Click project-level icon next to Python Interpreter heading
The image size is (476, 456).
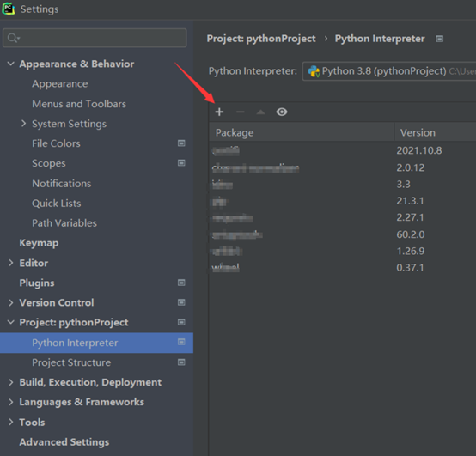(x=440, y=39)
